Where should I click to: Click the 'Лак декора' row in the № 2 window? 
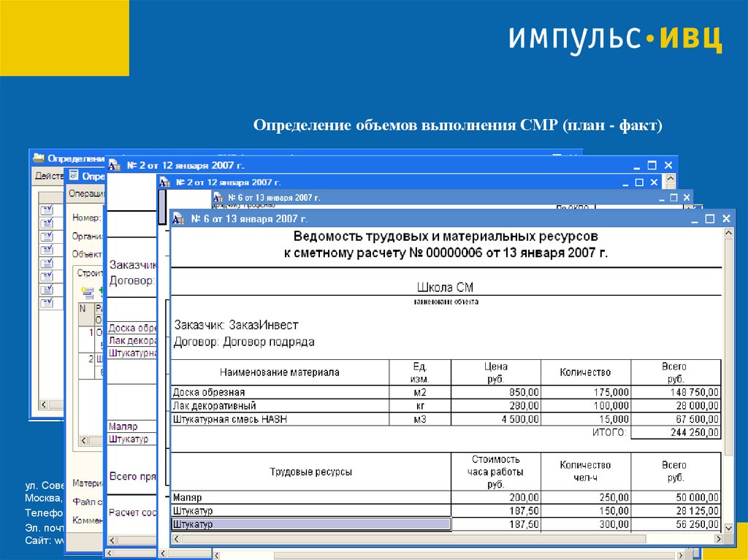pyautogui.click(x=132, y=340)
